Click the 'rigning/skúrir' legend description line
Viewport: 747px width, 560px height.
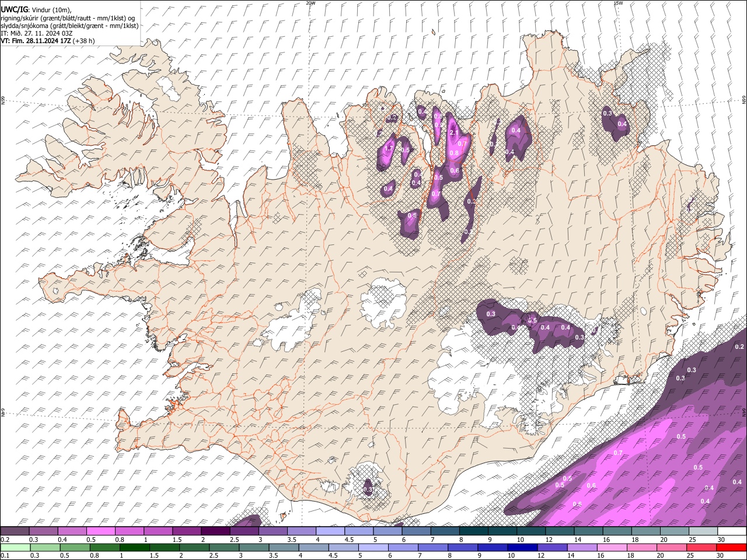(68, 18)
